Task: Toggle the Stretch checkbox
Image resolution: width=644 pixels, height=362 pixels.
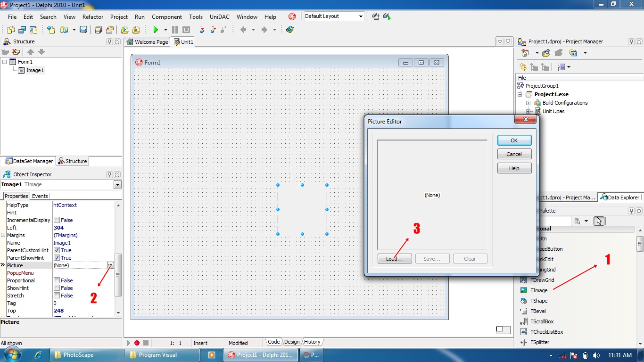Action: tap(57, 296)
